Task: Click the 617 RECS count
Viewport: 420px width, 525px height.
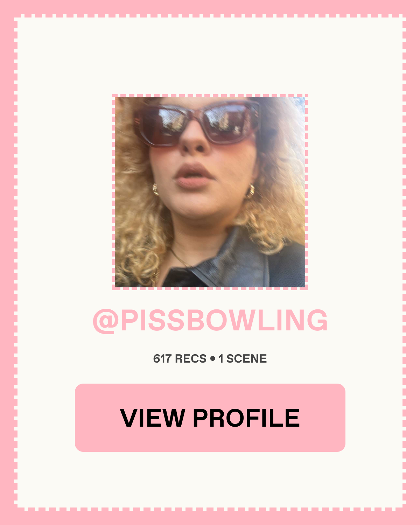Action: (180, 359)
